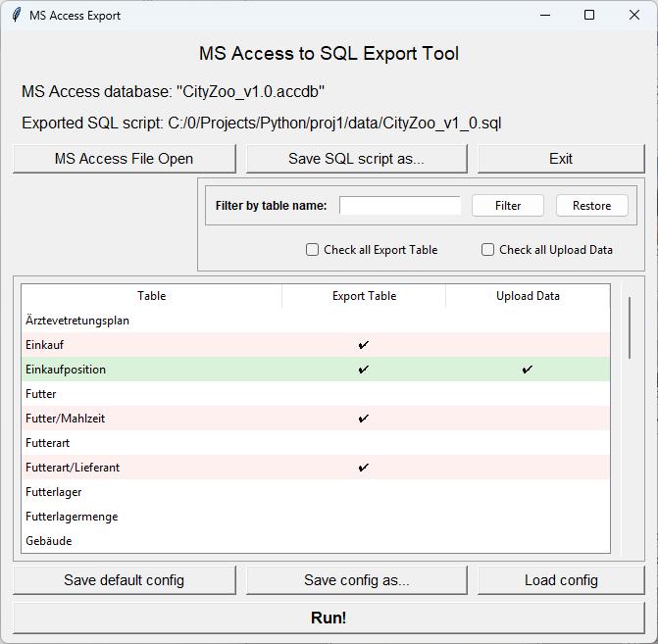The width and height of the screenshot is (658, 644).
Task: Select the Einkaufposition table name
Action: point(66,370)
